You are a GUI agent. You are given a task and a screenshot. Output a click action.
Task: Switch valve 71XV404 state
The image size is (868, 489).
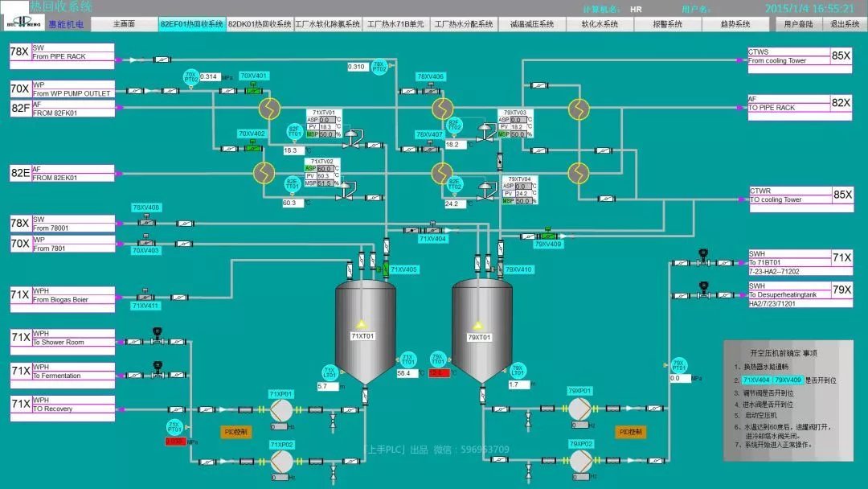tap(432, 229)
